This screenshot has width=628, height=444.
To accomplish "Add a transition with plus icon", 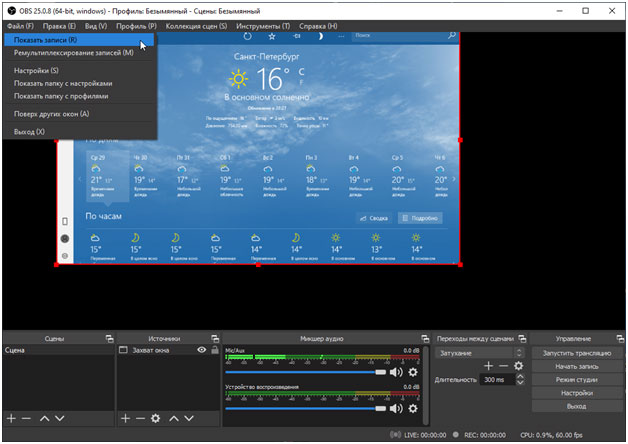I will 488,366.
